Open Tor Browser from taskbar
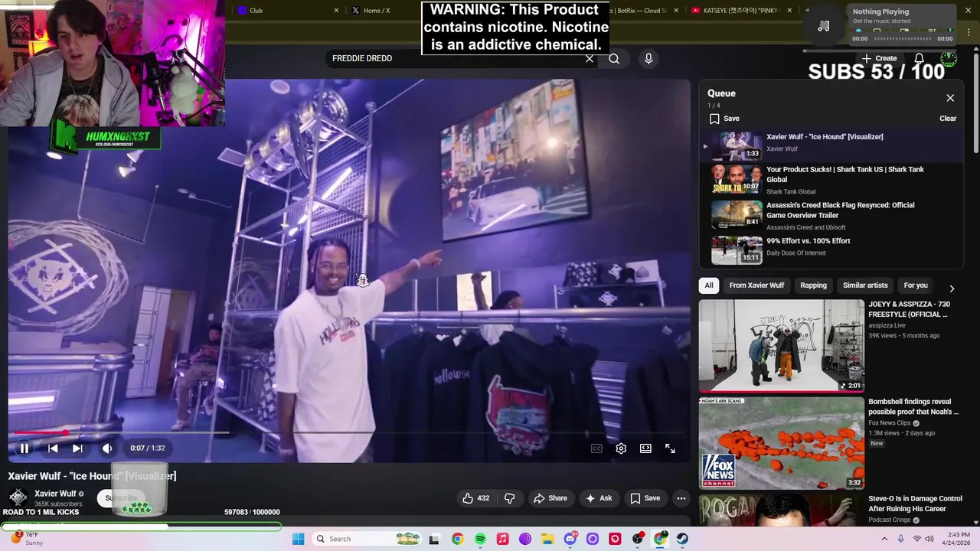 pos(525,539)
